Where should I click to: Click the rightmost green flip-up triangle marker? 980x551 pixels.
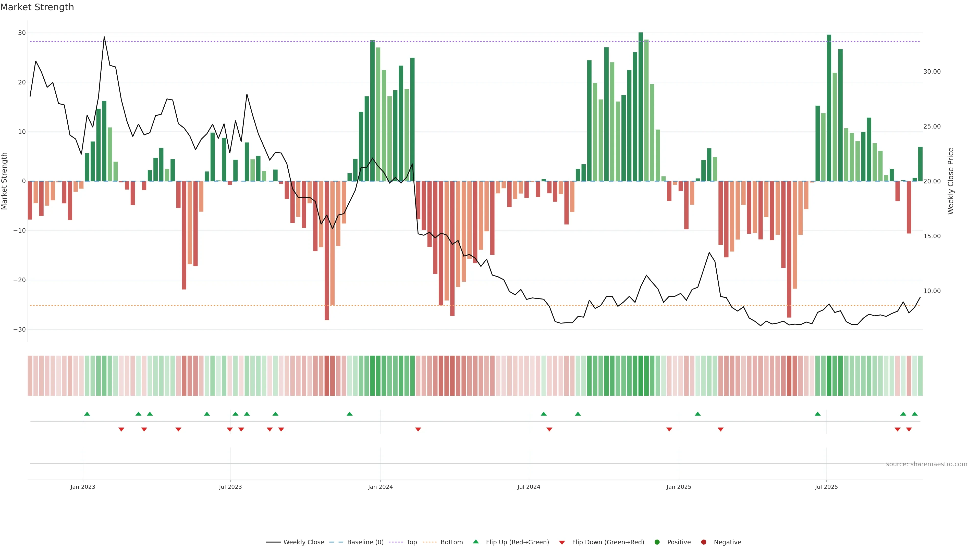point(915,414)
